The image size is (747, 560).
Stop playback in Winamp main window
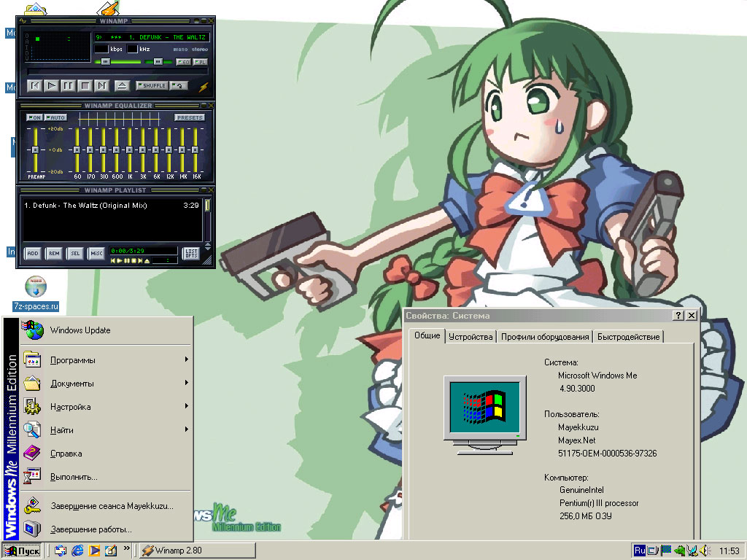85,86
